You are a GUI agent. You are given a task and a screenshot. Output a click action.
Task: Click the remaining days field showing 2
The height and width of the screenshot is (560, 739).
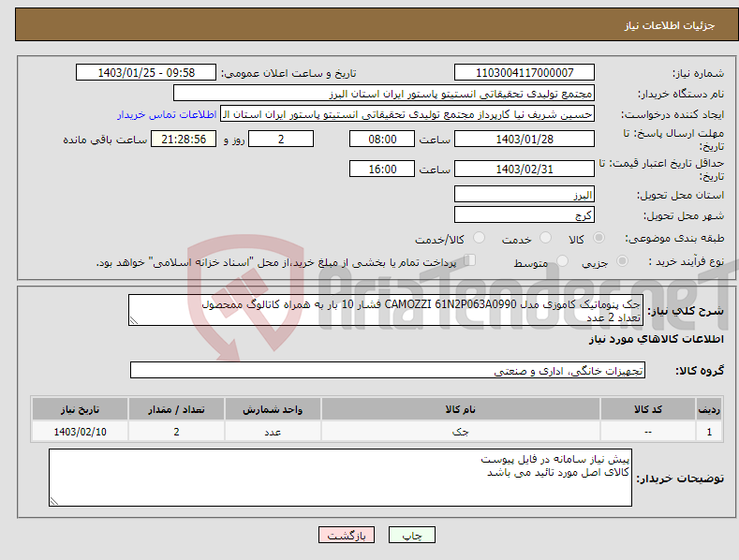pyautogui.click(x=281, y=139)
